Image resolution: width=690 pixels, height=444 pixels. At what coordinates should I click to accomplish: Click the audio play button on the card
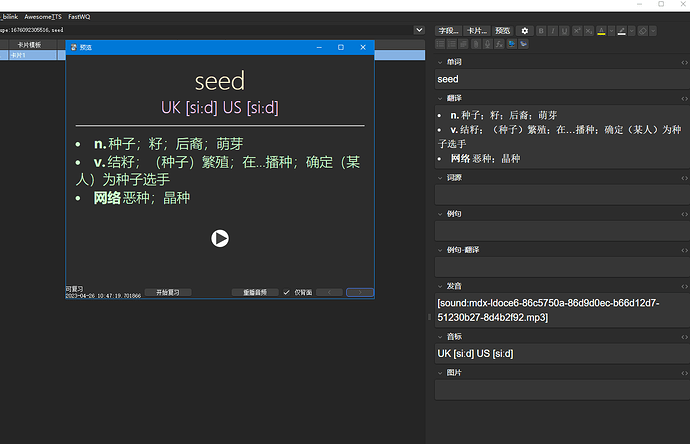[x=220, y=238]
